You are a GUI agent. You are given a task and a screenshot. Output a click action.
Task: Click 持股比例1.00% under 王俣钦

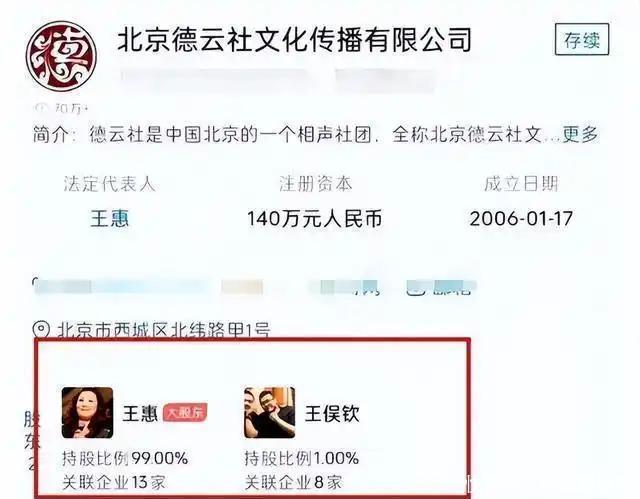pos(302,459)
